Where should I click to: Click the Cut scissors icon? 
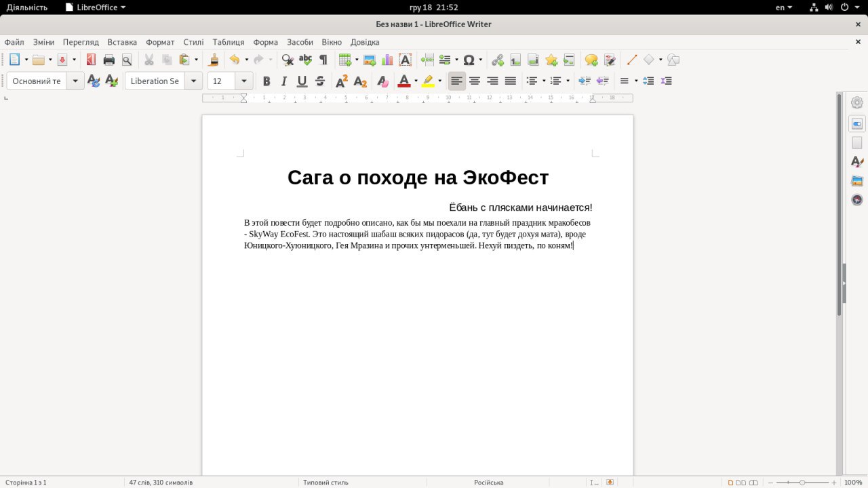coord(149,60)
